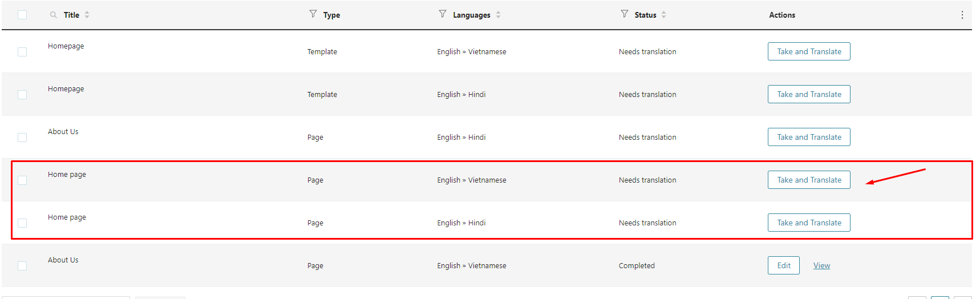Image resolution: width=980 pixels, height=299 pixels.
Task: Take and Translate Homepage template into Hindi
Action: [x=809, y=94]
